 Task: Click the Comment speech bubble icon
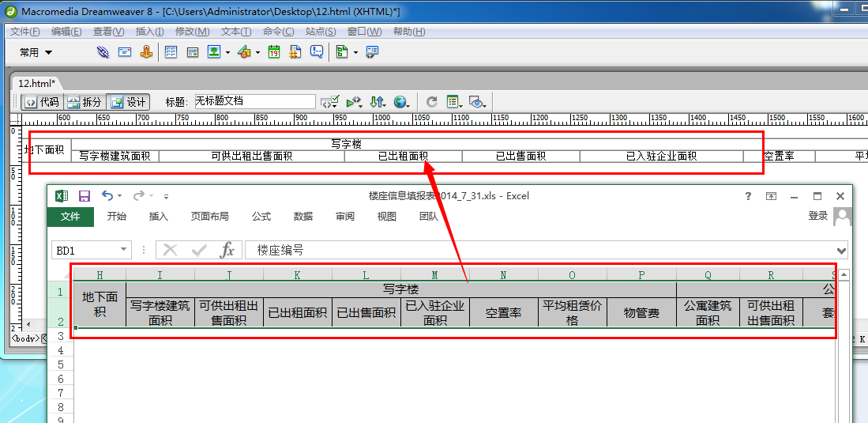click(x=317, y=52)
